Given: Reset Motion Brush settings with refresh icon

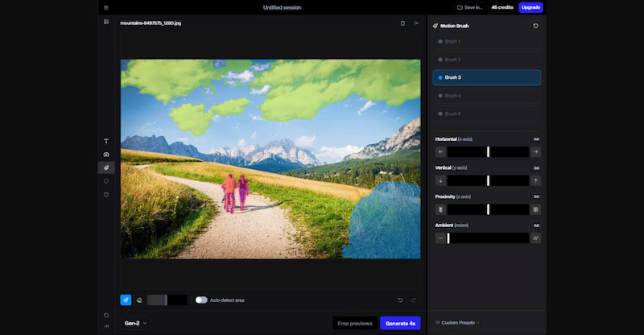Looking at the screenshot, I should pos(536,26).
